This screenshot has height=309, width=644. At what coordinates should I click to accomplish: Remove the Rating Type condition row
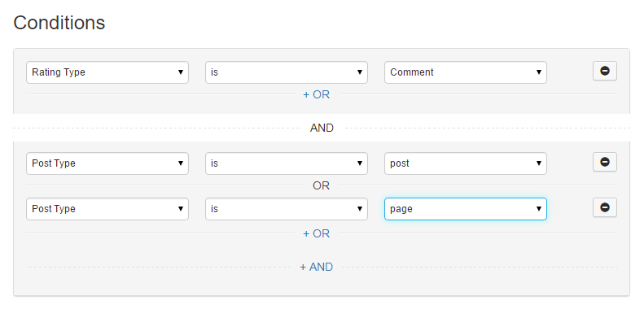(605, 71)
